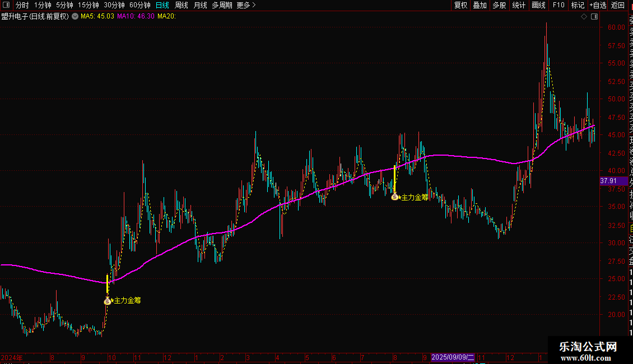
Task: Activate the 画线 drawing tools
Action: tap(538, 5)
